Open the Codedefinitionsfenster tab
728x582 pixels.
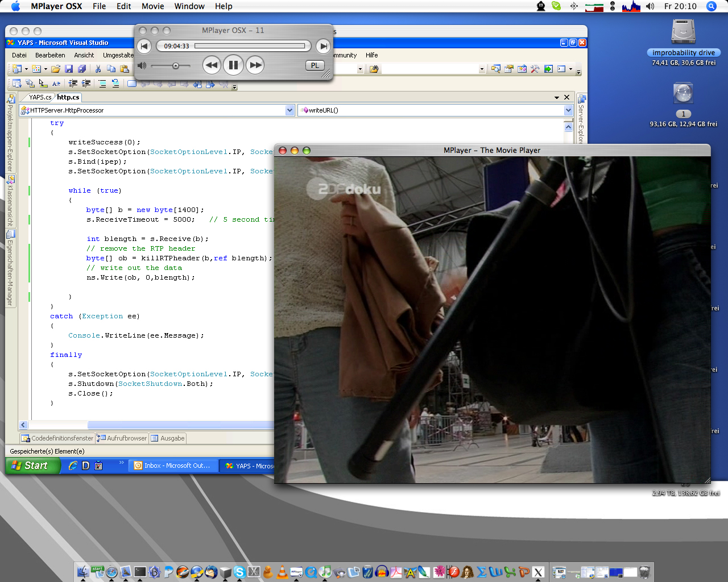click(x=57, y=438)
